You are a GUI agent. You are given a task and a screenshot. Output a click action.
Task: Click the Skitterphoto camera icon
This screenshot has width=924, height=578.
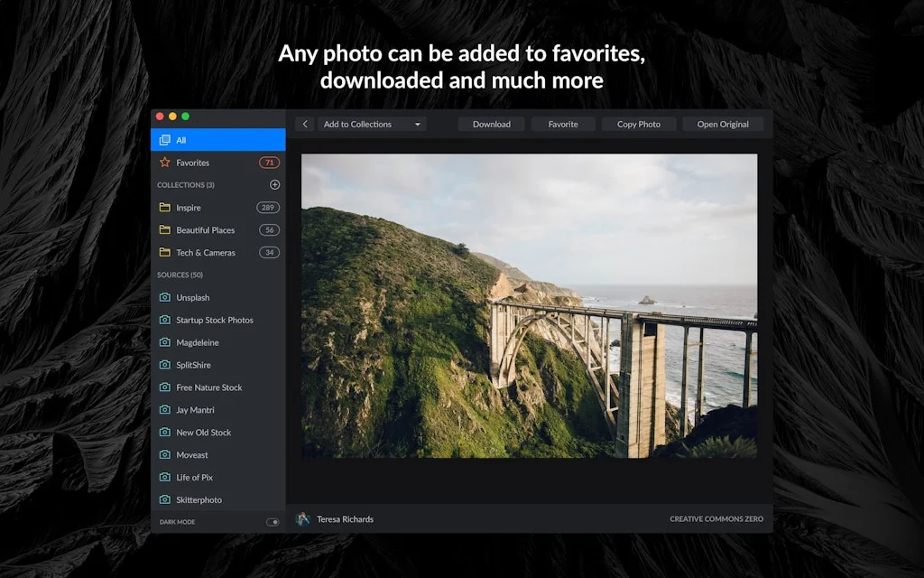pos(166,499)
